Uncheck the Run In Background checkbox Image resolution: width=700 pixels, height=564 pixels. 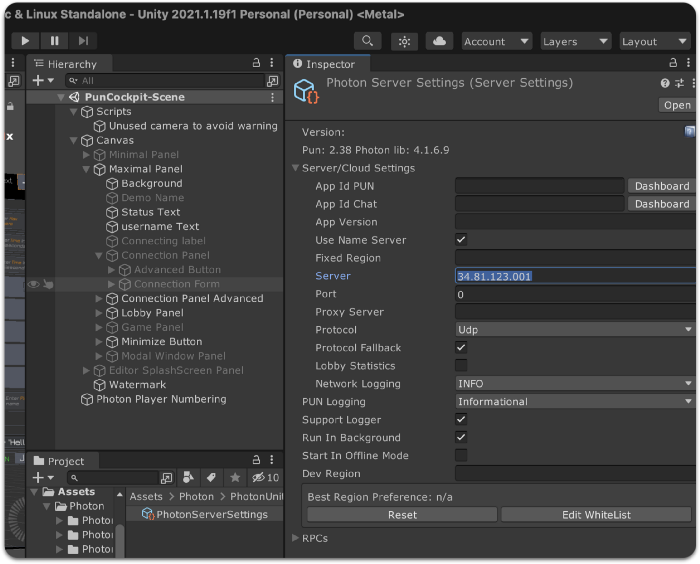pyautogui.click(x=461, y=437)
